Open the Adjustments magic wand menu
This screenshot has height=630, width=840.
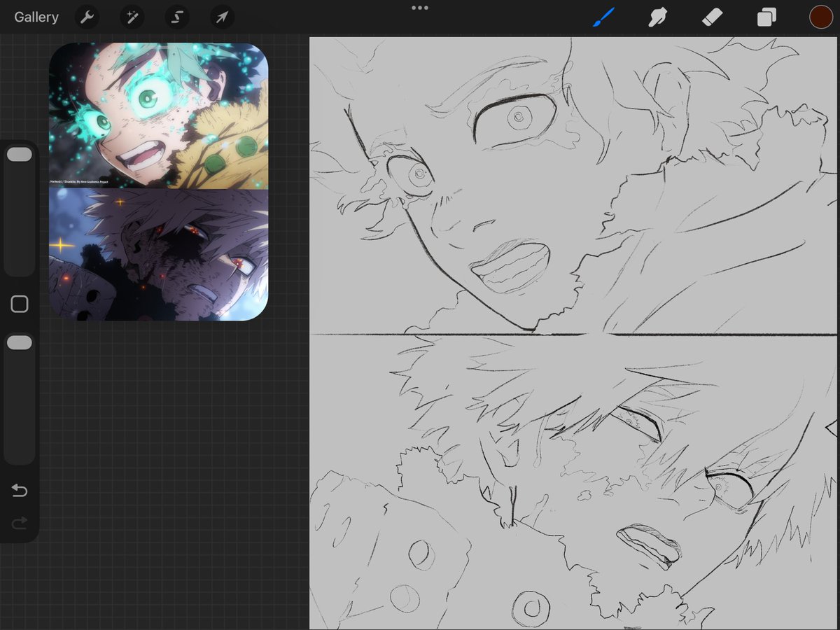click(132, 17)
